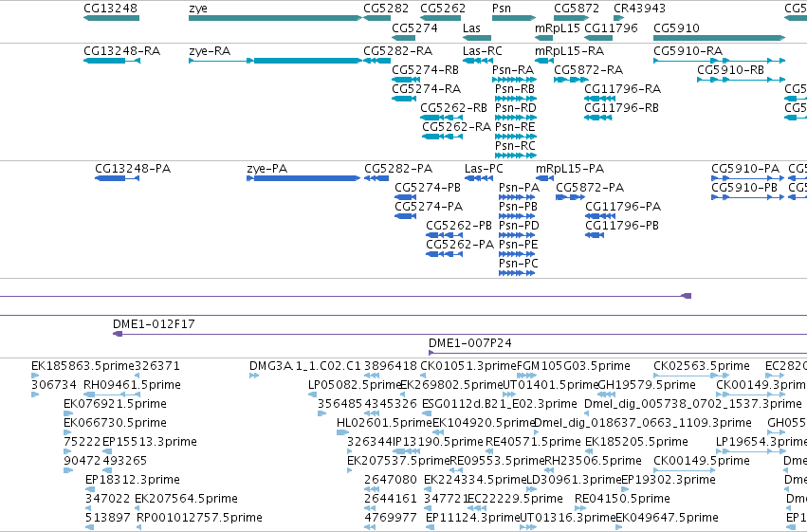Click EST Dmel_dig_005738_0702_1537.3prime
This screenshot has height=532, width=807.
[x=693, y=403]
